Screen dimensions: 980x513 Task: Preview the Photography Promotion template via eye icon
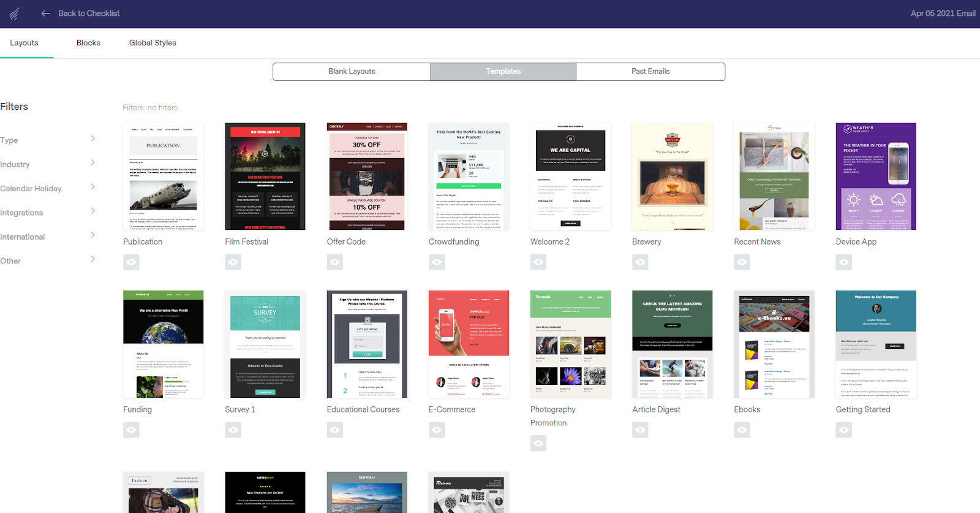tap(538, 443)
